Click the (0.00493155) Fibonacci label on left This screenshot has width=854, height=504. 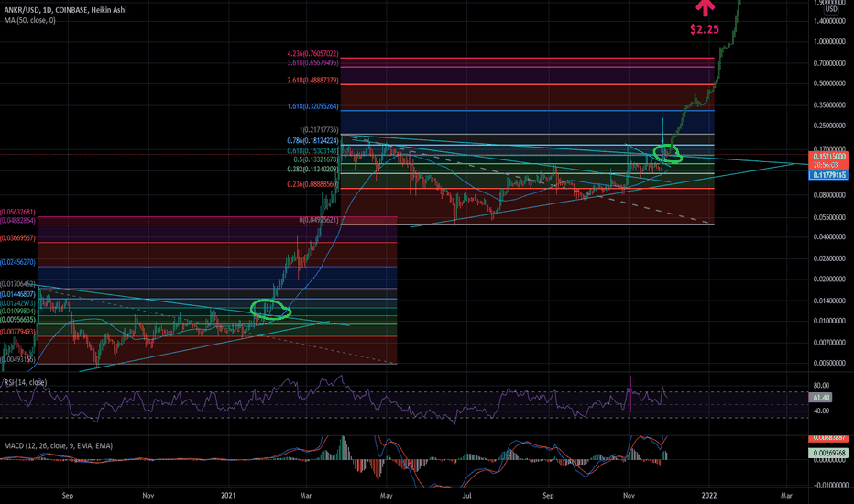coord(18,359)
